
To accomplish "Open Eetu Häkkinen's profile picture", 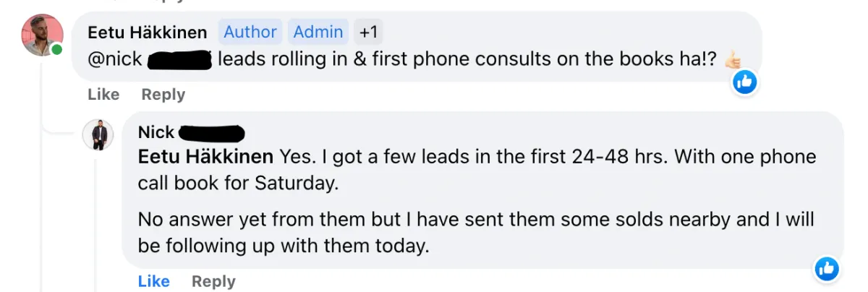I will (x=43, y=35).
